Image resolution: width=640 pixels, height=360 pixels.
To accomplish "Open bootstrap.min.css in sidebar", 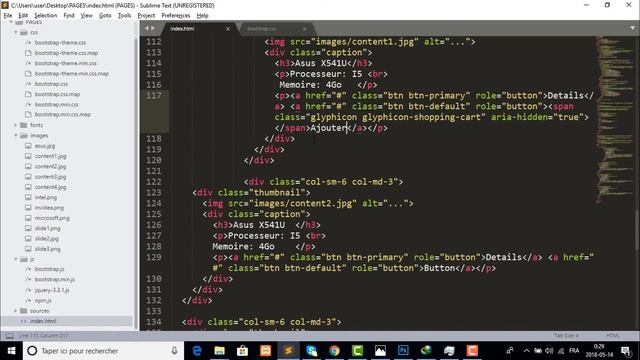I will click(56, 104).
